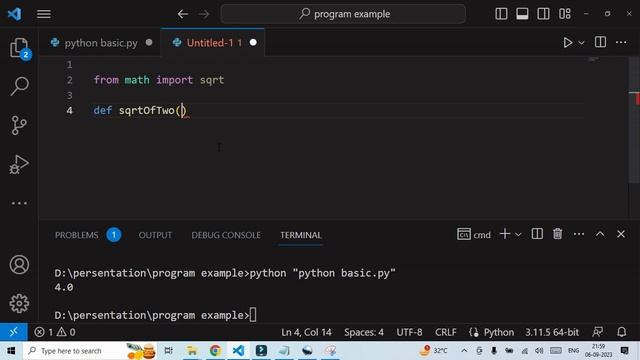Image resolution: width=640 pixels, height=360 pixels.
Task: Click the cmd terminal profile label
Action: [474, 235]
